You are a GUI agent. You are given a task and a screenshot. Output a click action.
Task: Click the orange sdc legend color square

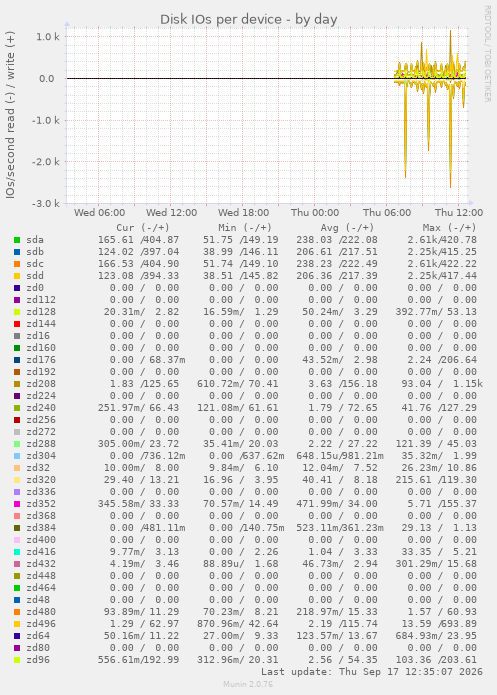tap(17, 264)
